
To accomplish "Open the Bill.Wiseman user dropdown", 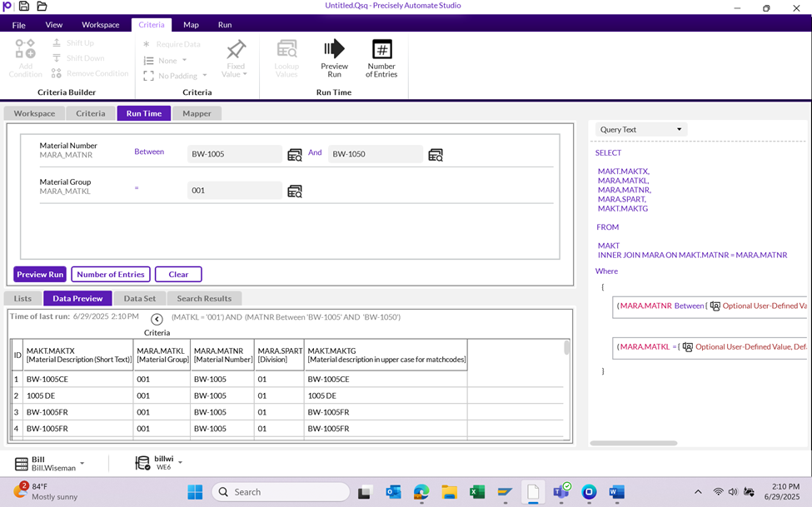I will click(82, 464).
